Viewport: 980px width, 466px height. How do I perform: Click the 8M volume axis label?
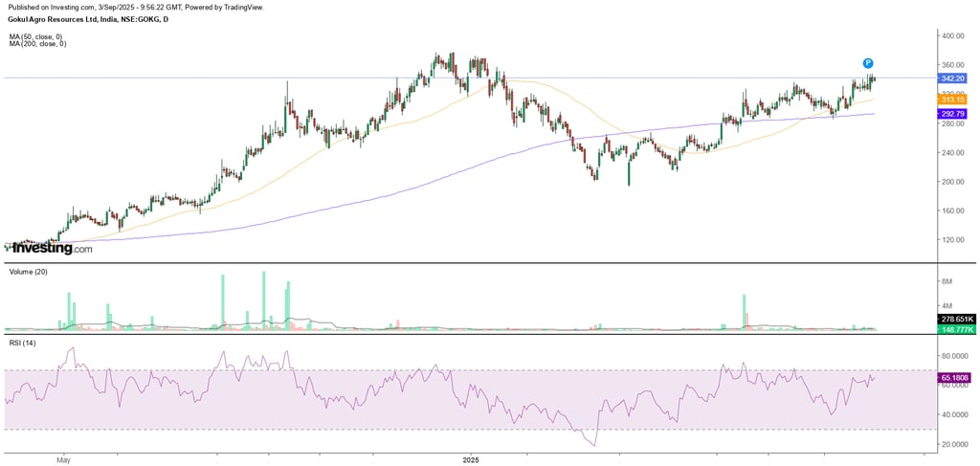click(x=947, y=282)
